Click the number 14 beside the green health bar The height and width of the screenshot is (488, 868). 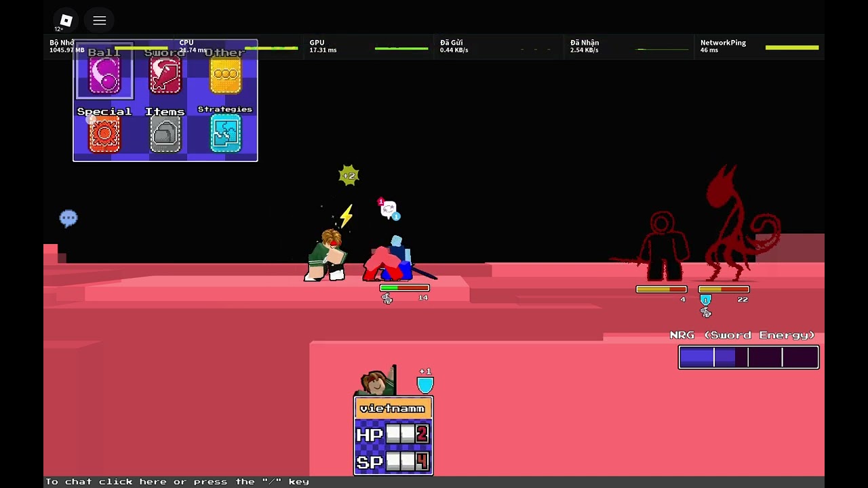[423, 298]
